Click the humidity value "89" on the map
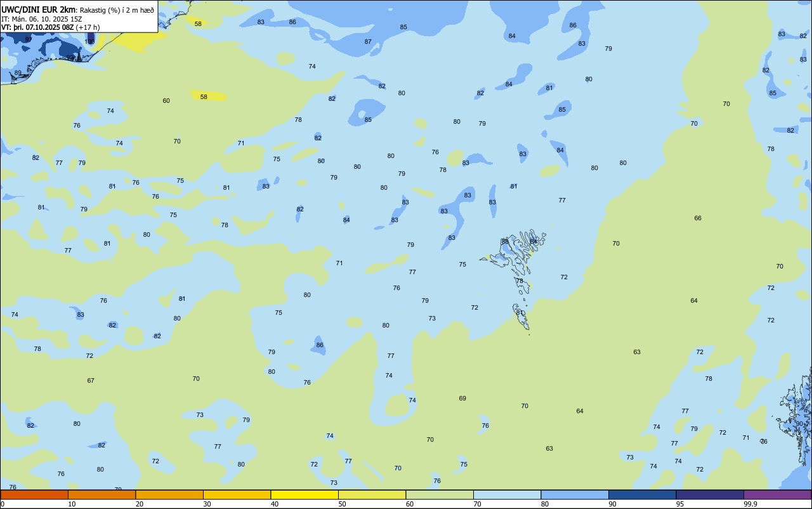 [x=18, y=73]
